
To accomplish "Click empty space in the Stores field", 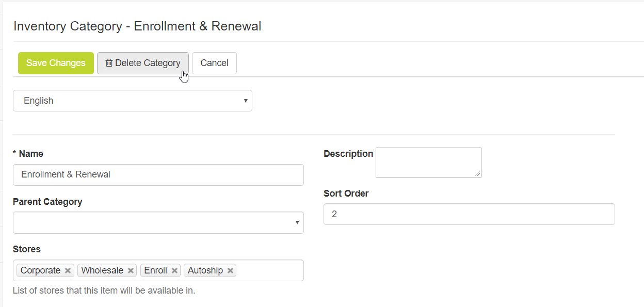I will pos(269,270).
